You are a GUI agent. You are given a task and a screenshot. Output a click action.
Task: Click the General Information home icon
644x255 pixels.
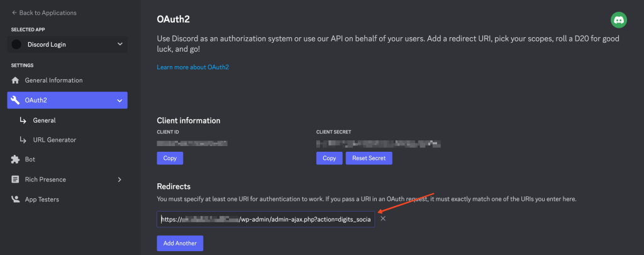[x=16, y=81]
